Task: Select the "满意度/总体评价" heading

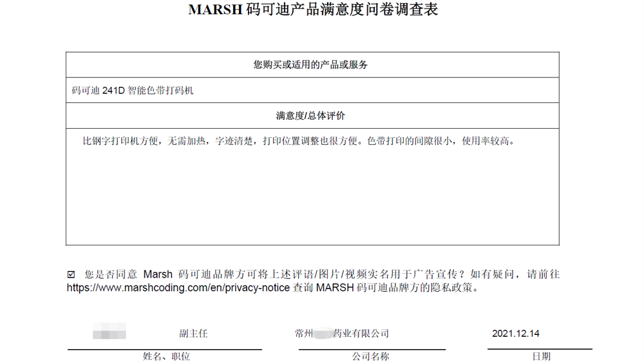Action: point(310,116)
